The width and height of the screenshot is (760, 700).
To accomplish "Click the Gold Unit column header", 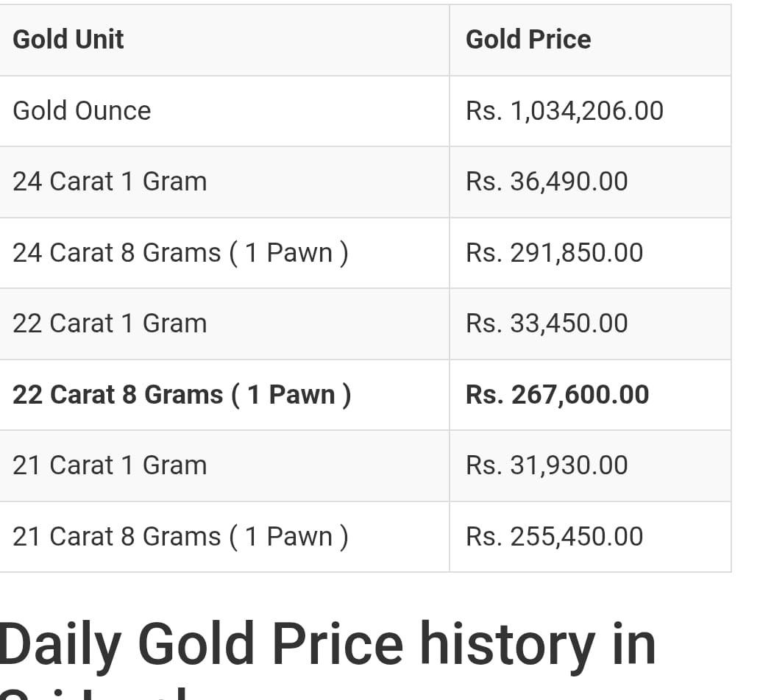I will [x=68, y=40].
